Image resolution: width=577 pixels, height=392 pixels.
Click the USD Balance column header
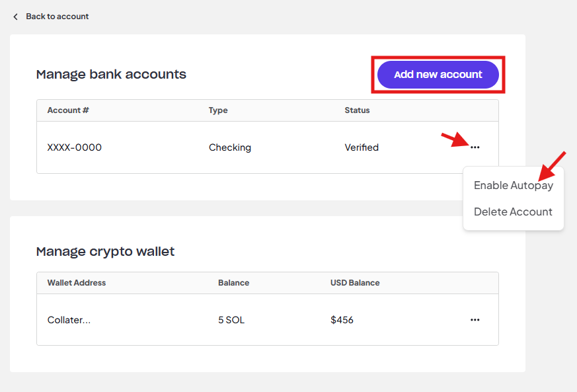[x=355, y=283]
